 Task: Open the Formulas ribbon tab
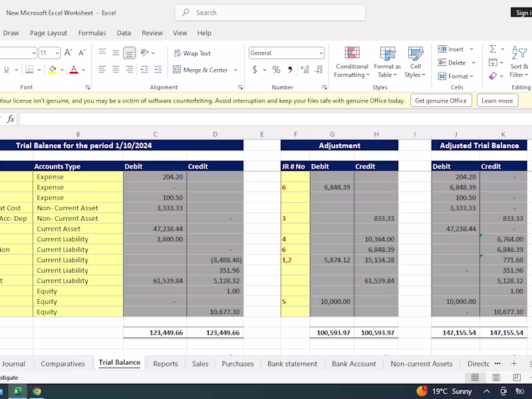tap(92, 33)
